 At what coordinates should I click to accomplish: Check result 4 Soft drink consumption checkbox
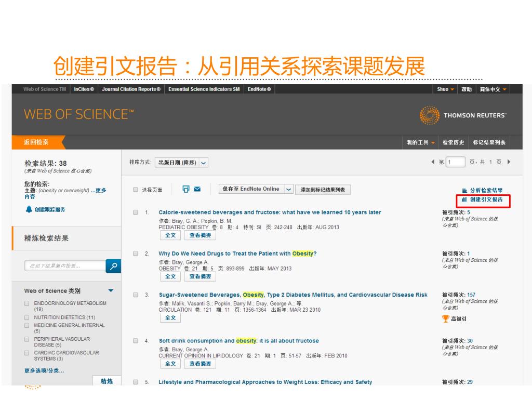click(x=136, y=341)
